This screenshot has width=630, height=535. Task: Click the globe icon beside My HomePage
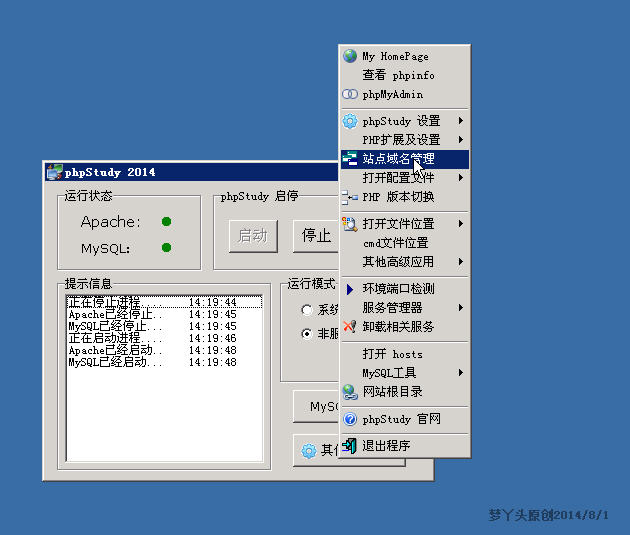coord(350,56)
